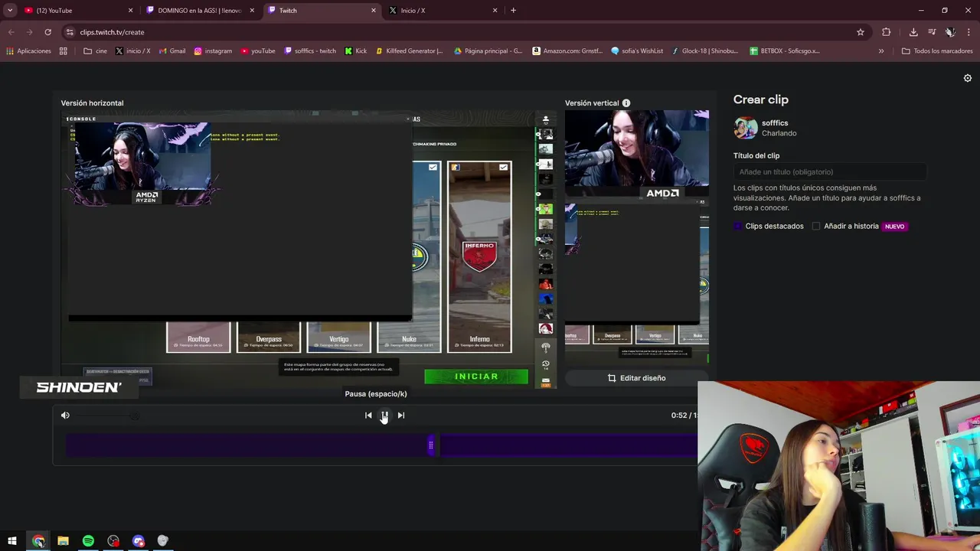Image resolution: width=980 pixels, height=551 pixels.
Task: Open Chrome from the taskbar
Action: pos(38,541)
